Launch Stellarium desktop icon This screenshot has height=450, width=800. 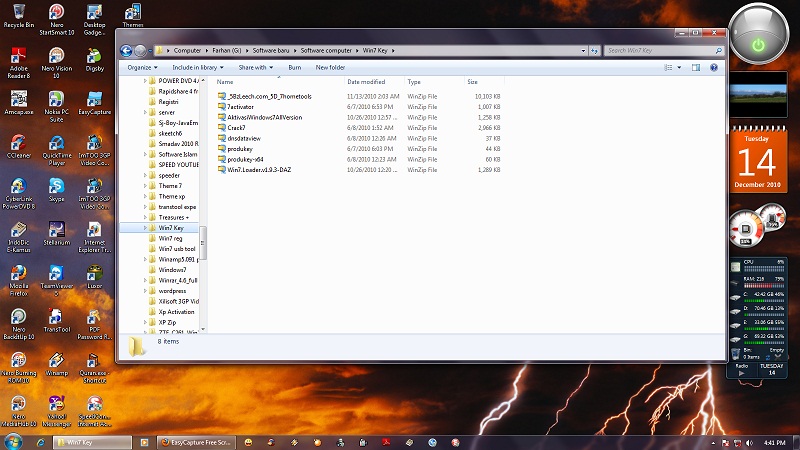(x=57, y=233)
